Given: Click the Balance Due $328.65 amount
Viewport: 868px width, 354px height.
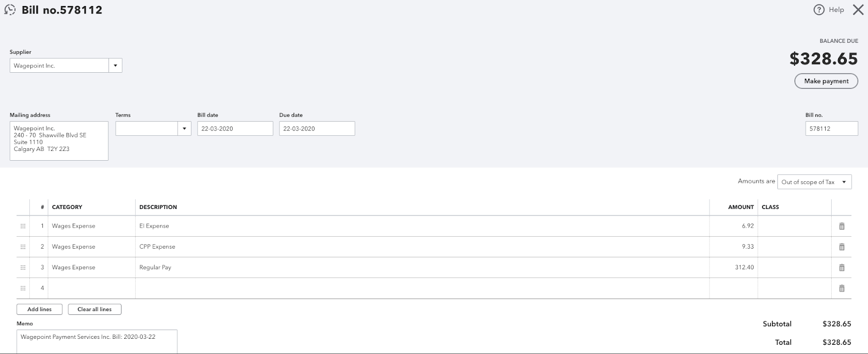Looking at the screenshot, I should click(x=824, y=59).
